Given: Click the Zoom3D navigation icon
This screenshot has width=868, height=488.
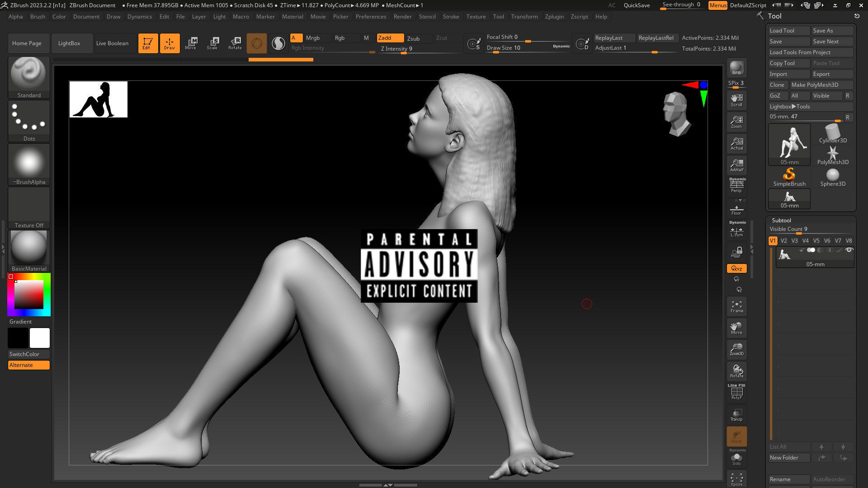Looking at the screenshot, I should [x=736, y=349].
